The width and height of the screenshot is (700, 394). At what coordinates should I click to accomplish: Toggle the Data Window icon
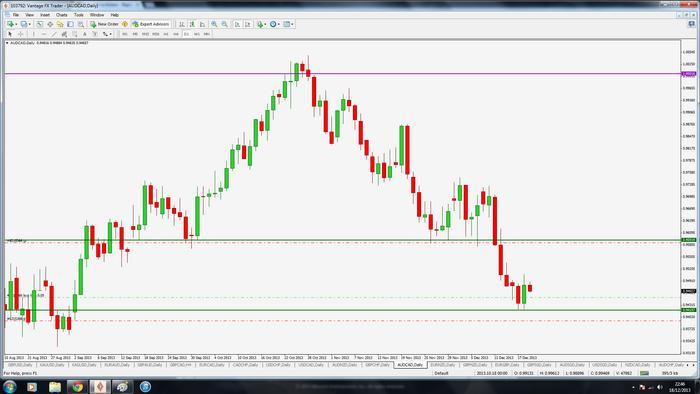tap(50, 24)
